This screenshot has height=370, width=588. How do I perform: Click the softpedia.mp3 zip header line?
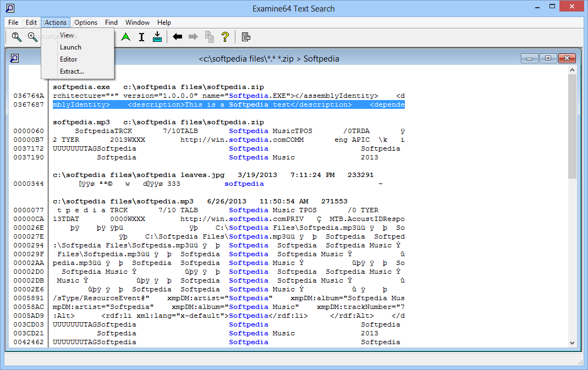tap(158, 122)
